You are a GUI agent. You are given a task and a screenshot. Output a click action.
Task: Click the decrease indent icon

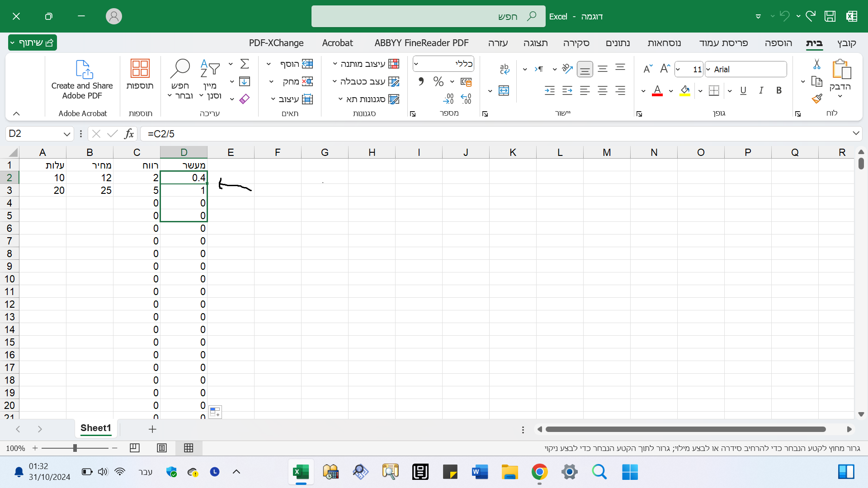click(567, 90)
